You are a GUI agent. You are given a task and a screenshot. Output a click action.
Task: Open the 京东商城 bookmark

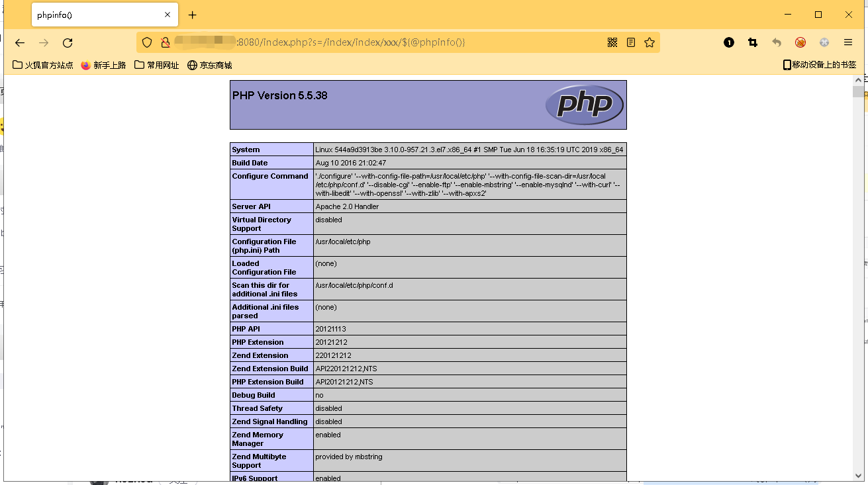(x=210, y=65)
